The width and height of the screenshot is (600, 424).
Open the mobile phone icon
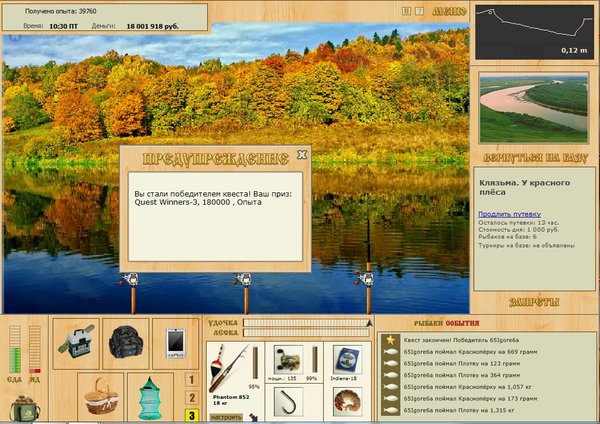pos(176,343)
